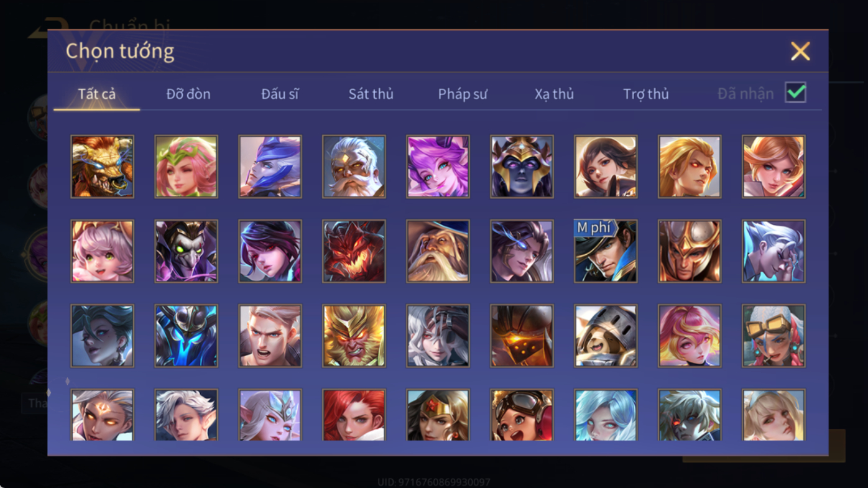
Task: Pick the pink-haired elf with leaf crown
Action: pos(186,167)
